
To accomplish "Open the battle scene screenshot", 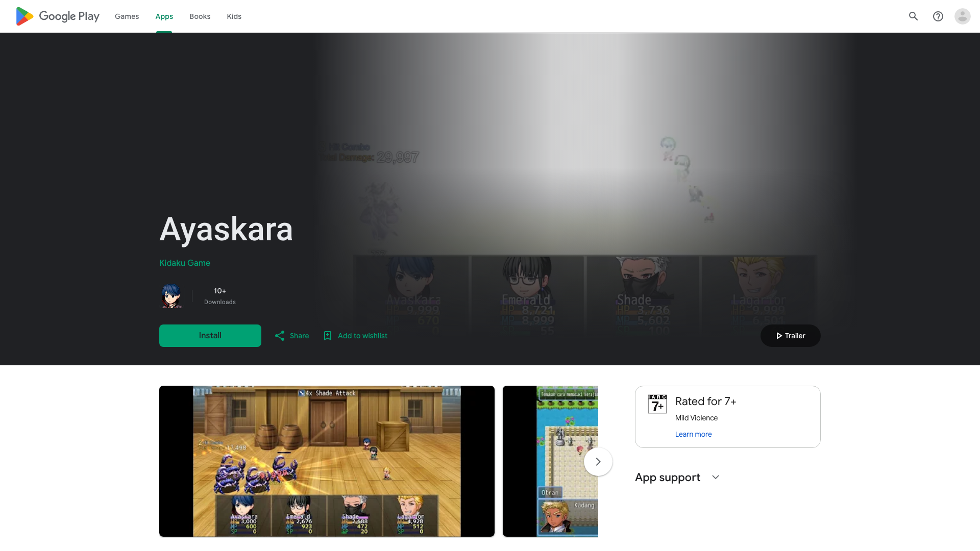I will pyautogui.click(x=327, y=461).
